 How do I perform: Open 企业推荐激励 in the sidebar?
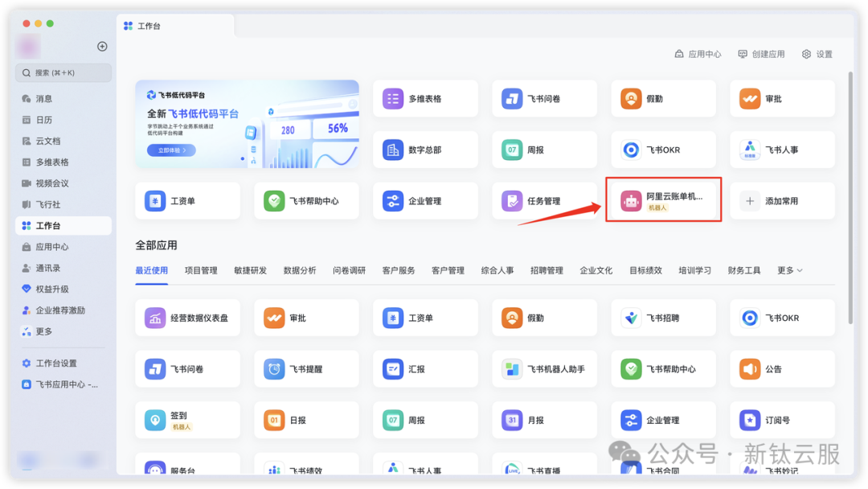[63, 310]
